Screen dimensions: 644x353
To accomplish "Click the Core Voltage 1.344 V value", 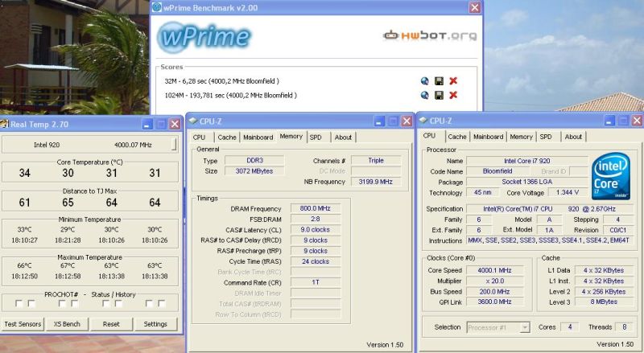I will (x=568, y=192).
